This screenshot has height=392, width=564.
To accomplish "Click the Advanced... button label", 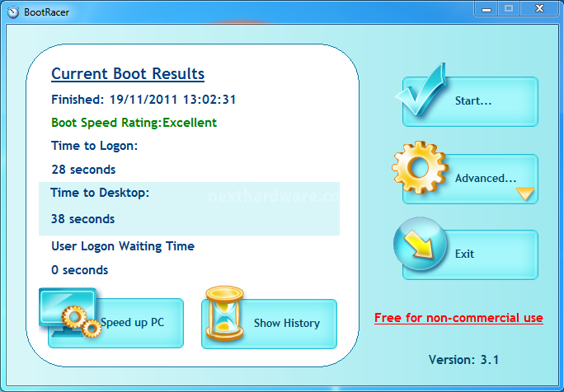I will (486, 178).
